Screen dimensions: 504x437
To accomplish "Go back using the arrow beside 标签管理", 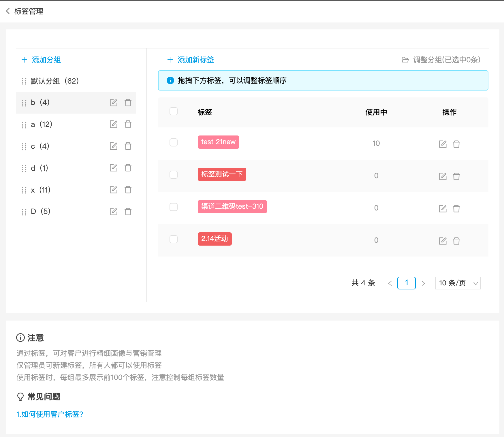I will (x=8, y=11).
